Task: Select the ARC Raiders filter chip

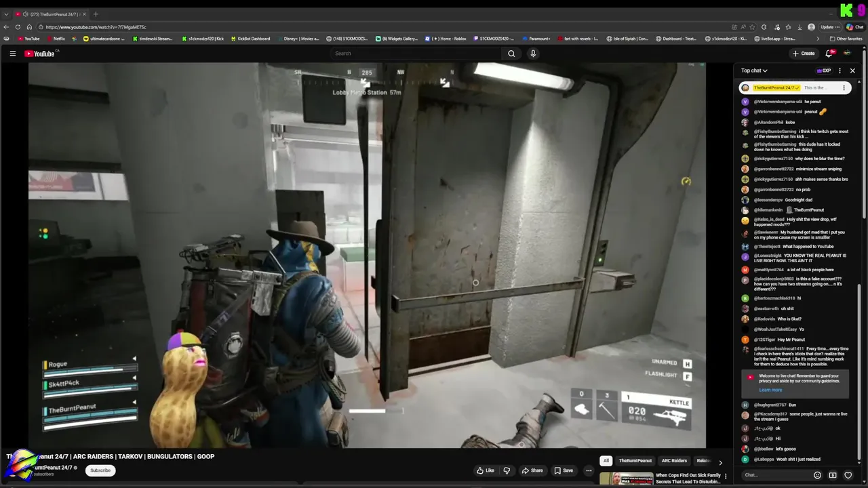Action: pos(674,461)
